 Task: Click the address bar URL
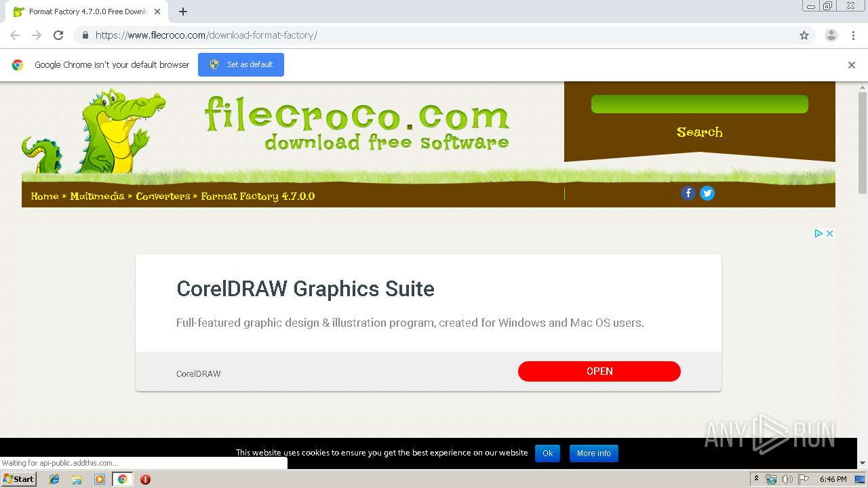click(x=206, y=35)
